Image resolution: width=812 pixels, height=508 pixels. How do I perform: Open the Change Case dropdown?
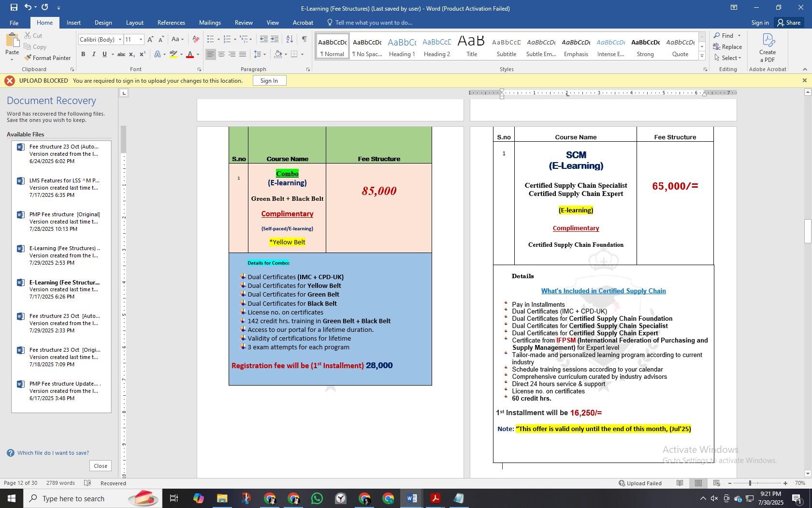point(177,40)
